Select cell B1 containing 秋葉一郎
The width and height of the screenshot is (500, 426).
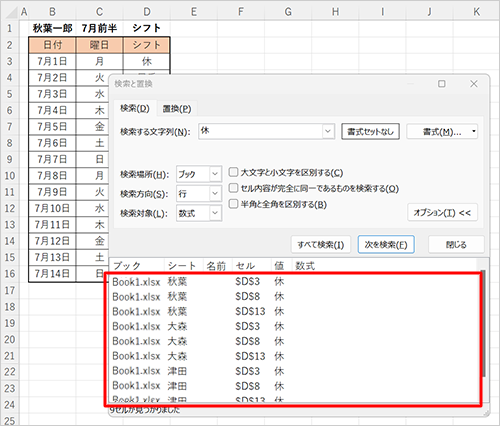(52, 28)
